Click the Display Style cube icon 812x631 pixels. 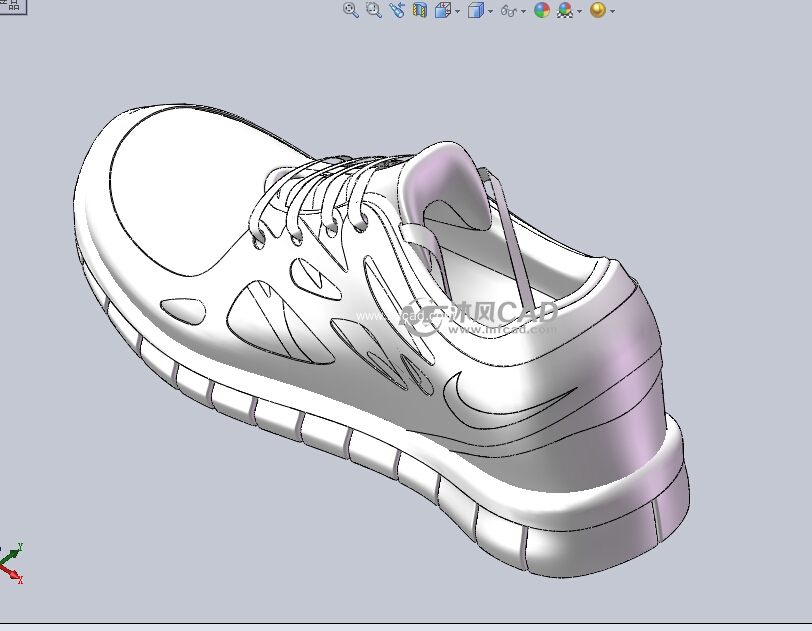(478, 10)
